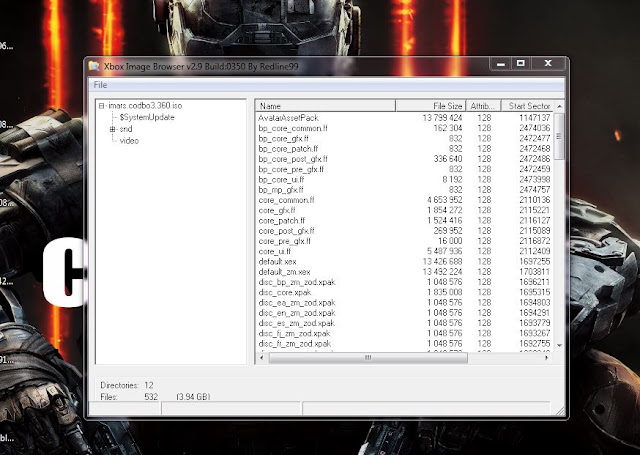This screenshot has width=640, height=455.
Task: Select file bp_core_patch.ff
Action: click(288, 149)
